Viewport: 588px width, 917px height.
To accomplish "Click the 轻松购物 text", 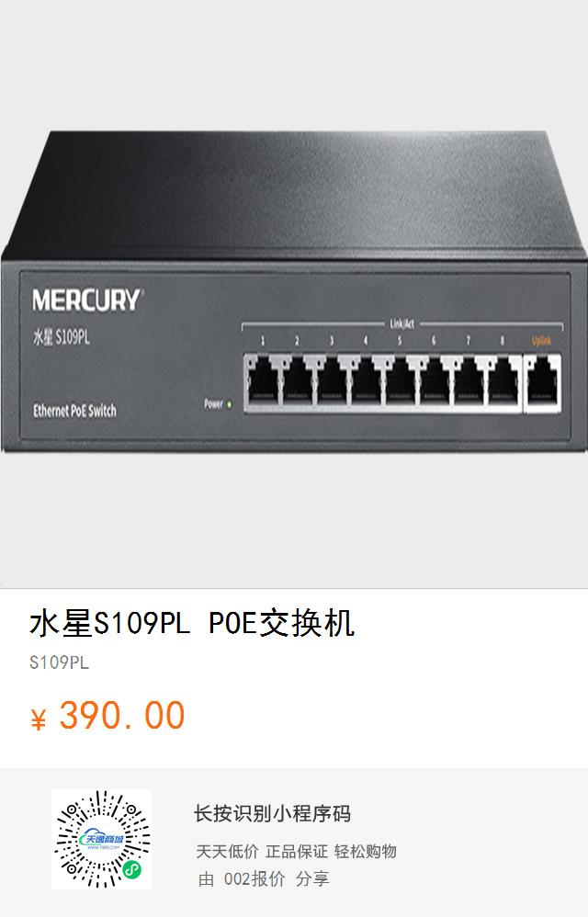I will coord(366,852).
